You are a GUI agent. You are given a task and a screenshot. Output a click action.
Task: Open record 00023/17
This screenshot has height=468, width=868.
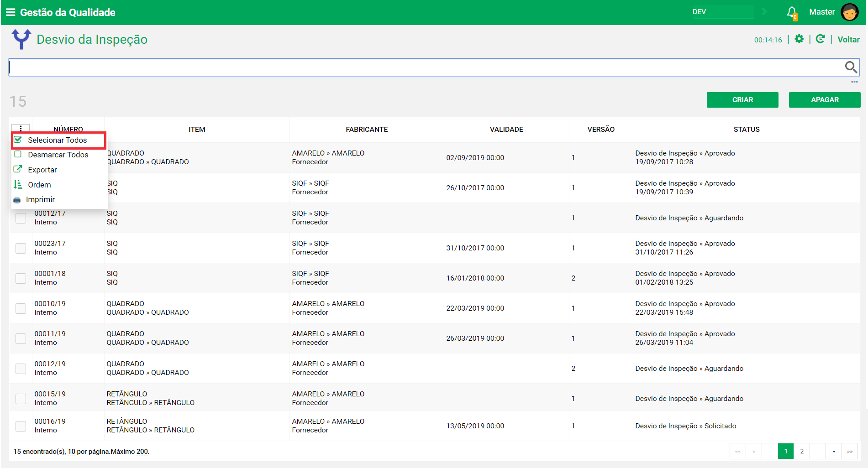pyautogui.click(x=50, y=244)
